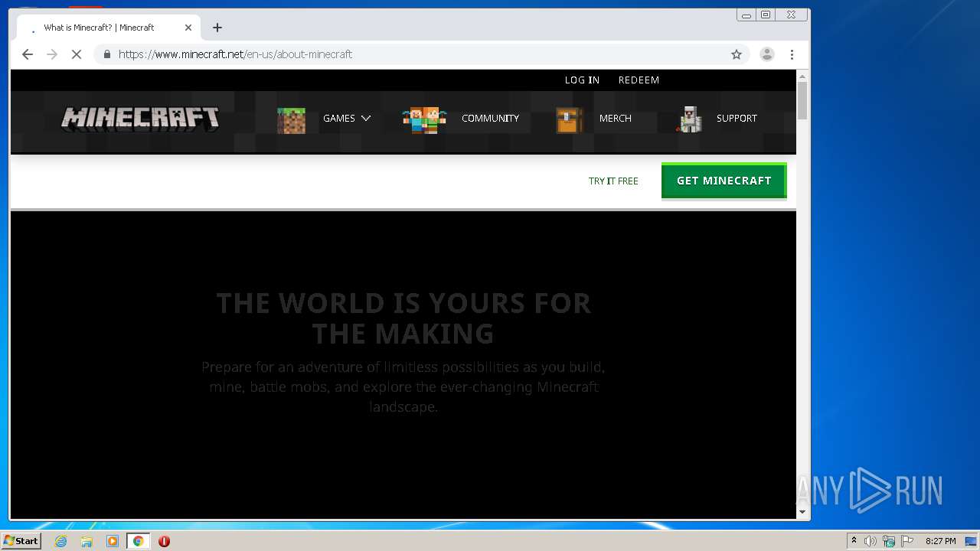Click the Minecraft logo
Image resolution: width=980 pixels, height=551 pixels.
coord(140,119)
